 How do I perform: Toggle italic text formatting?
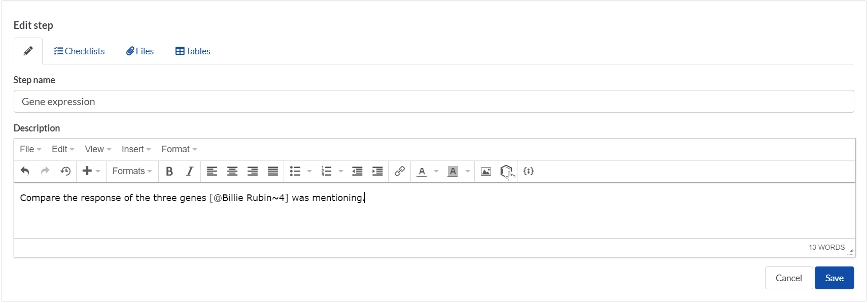[x=190, y=172]
